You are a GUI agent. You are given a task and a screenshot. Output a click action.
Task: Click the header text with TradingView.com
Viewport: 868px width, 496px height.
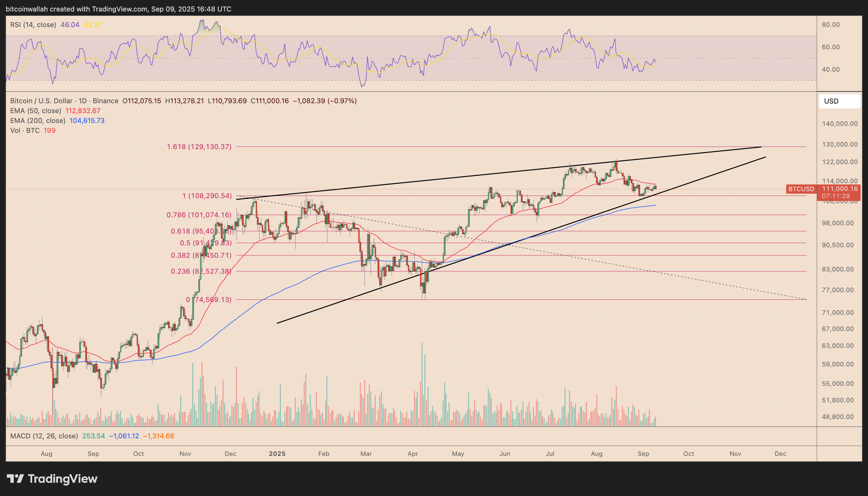point(118,9)
